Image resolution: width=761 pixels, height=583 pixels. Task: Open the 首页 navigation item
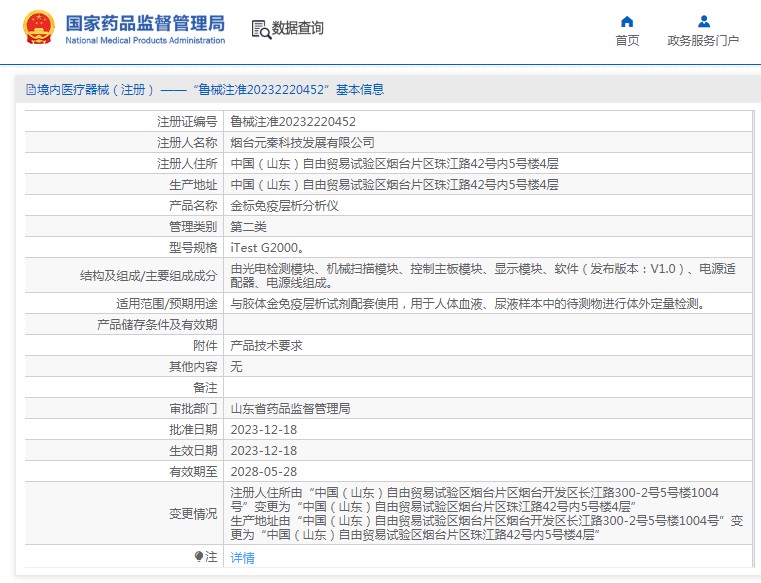coord(627,41)
